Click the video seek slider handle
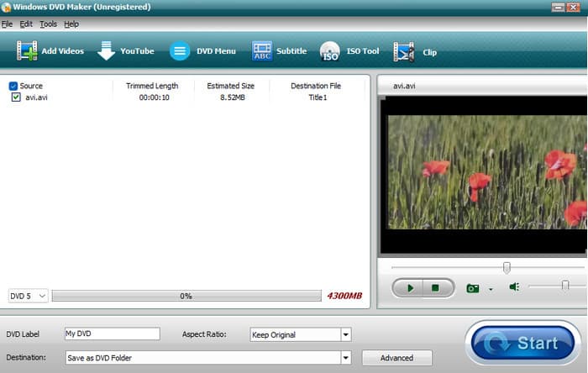Viewport: 588px width, 373px height. click(x=507, y=267)
